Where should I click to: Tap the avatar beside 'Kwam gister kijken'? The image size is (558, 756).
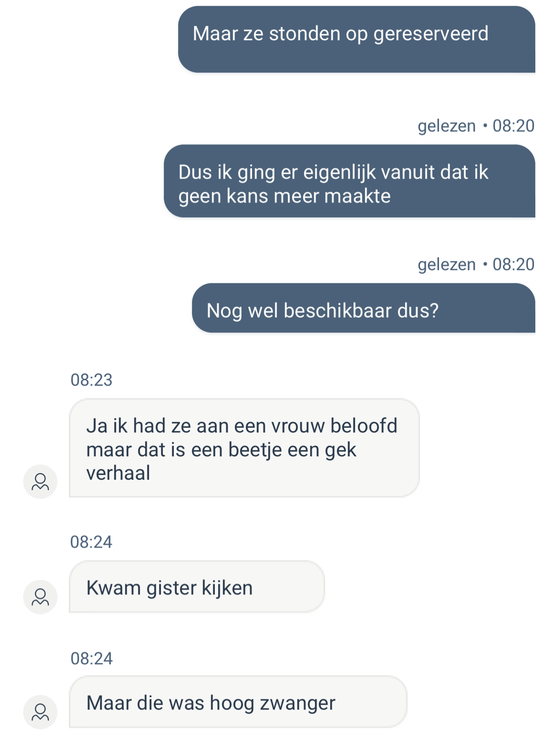pos(40,597)
